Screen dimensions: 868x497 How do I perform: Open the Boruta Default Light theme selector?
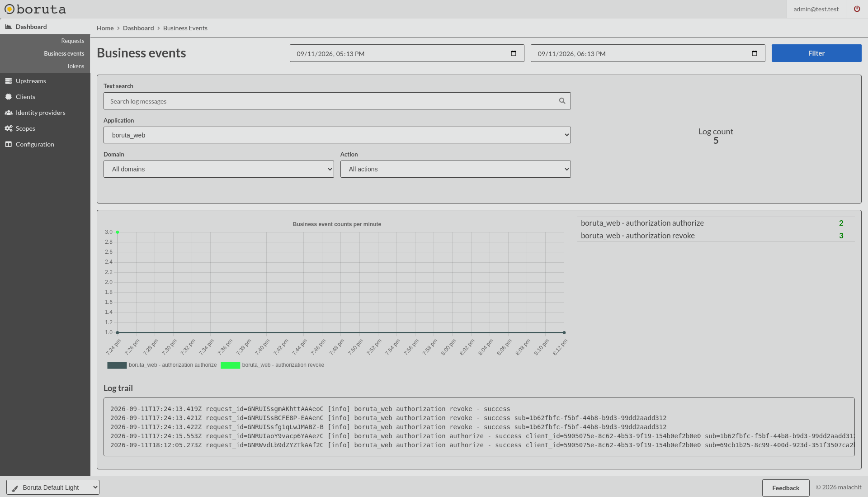[x=53, y=488]
